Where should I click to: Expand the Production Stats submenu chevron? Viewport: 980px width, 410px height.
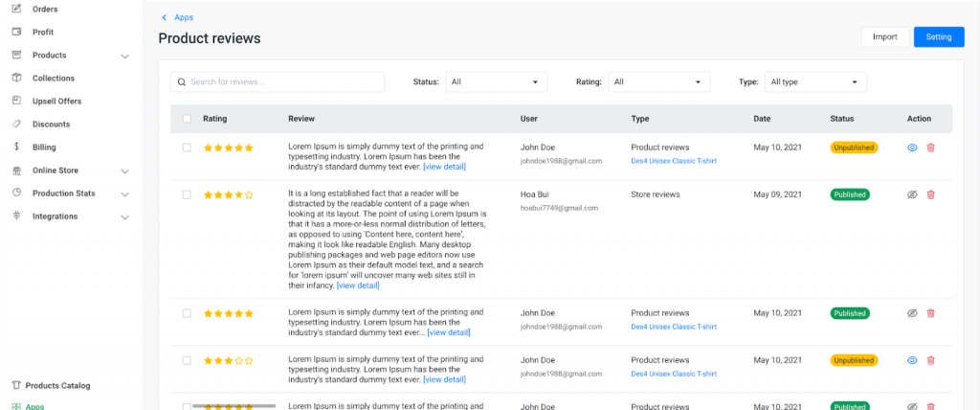pos(125,194)
